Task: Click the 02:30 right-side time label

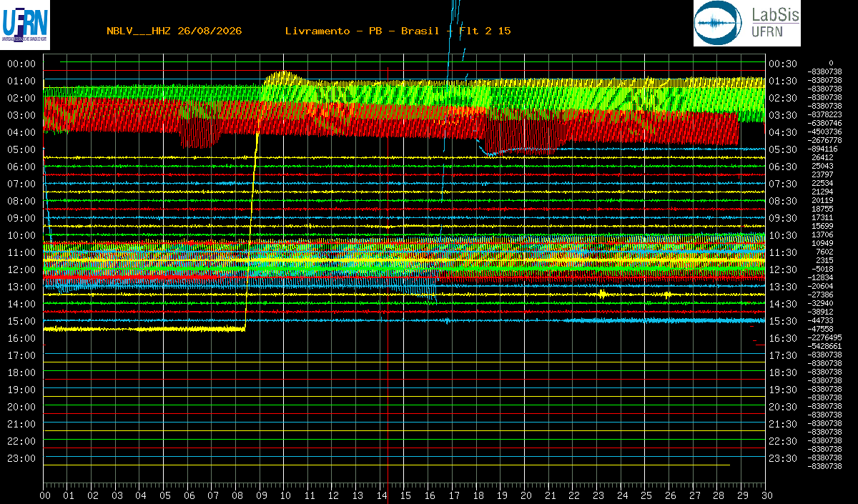Action: click(x=783, y=98)
